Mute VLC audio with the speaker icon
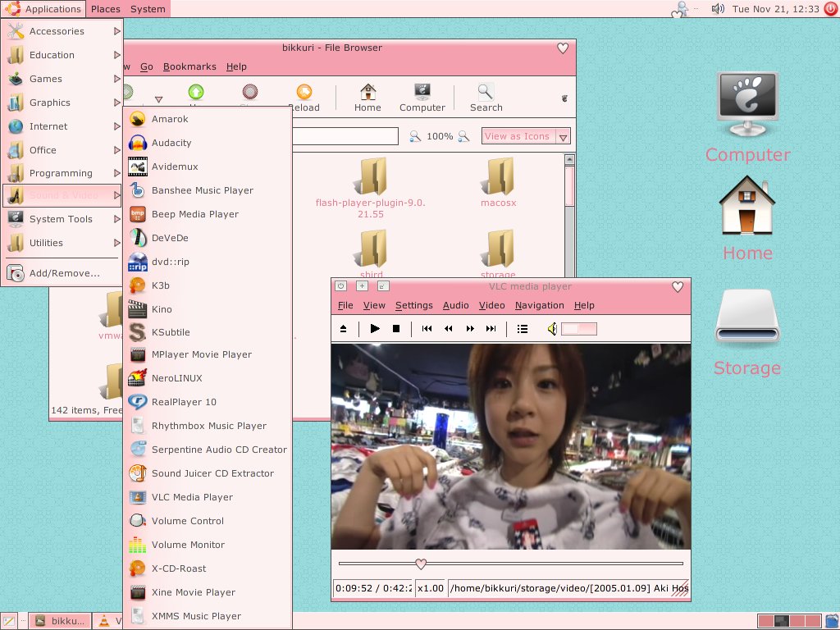Image resolution: width=840 pixels, height=630 pixels. pyautogui.click(x=552, y=328)
